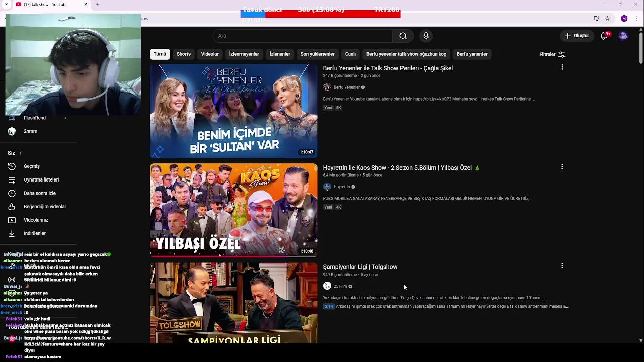Start voice search with microphone icon
Image resolution: width=644 pixels, height=362 pixels.
pyautogui.click(x=426, y=36)
